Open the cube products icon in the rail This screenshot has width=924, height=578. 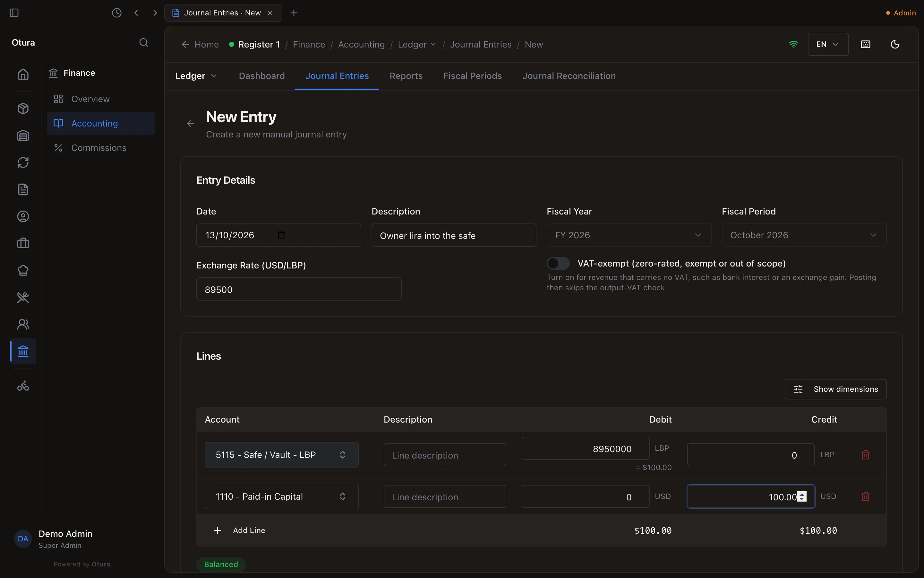[23, 109]
